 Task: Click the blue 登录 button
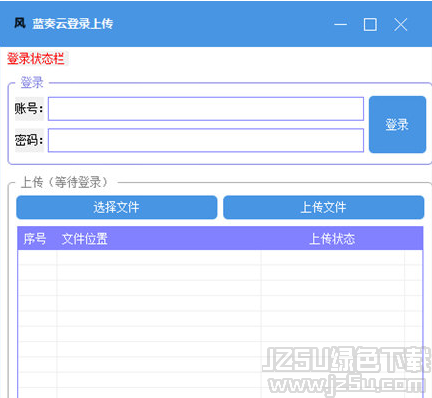pyautogui.click(x=397, y=125)
